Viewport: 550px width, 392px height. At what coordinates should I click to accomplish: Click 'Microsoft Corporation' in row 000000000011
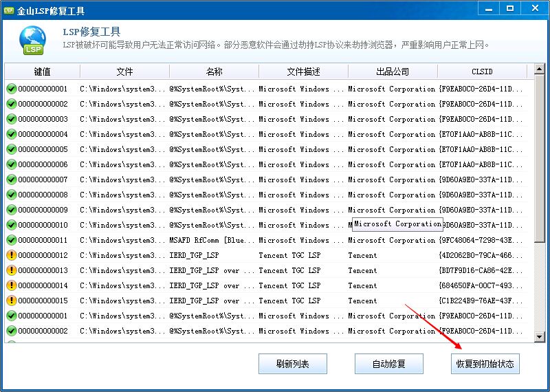click(391, 240)
